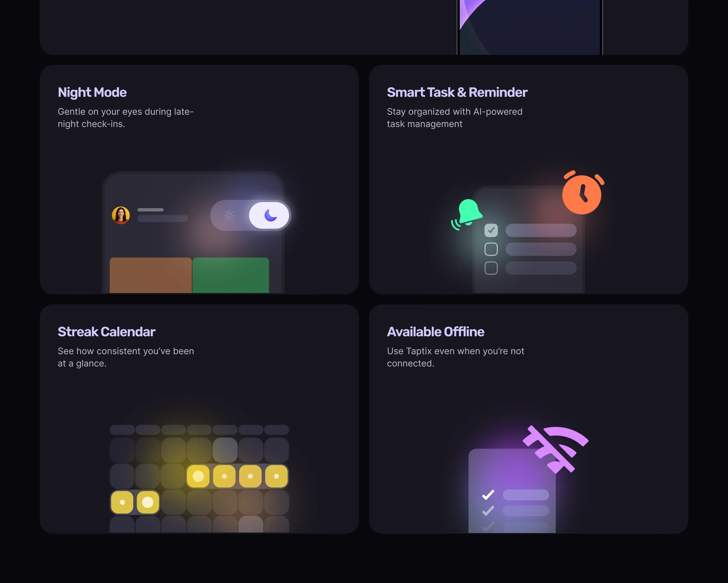Open the Smart Task & Reminder heading
This screenshot has width=728, height=583.
457,92
